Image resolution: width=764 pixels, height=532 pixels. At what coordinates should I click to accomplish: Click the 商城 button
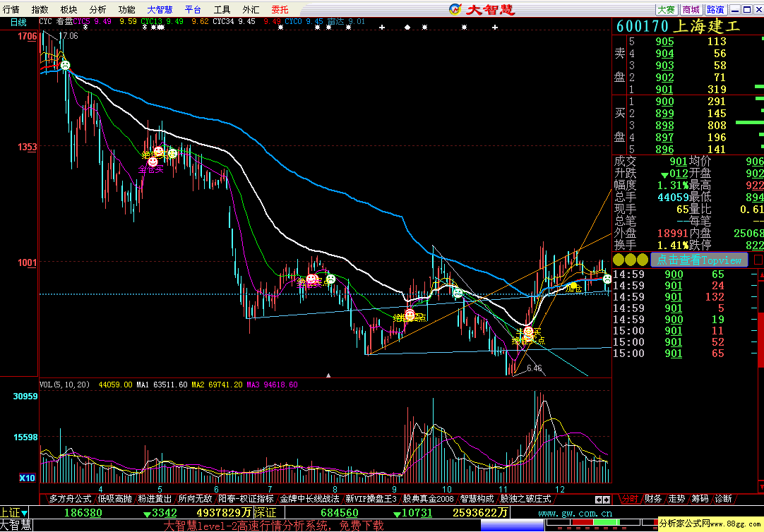click(x=691, y=10)
